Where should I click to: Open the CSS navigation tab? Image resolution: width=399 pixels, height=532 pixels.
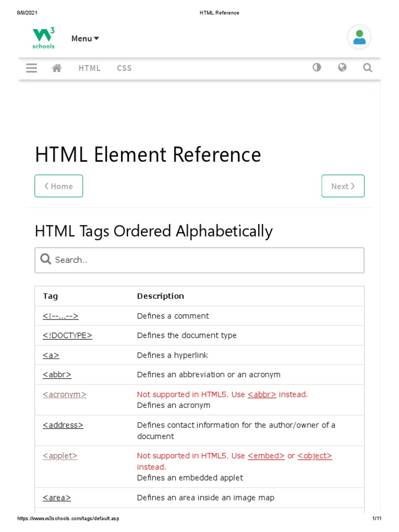pos(124,68)
